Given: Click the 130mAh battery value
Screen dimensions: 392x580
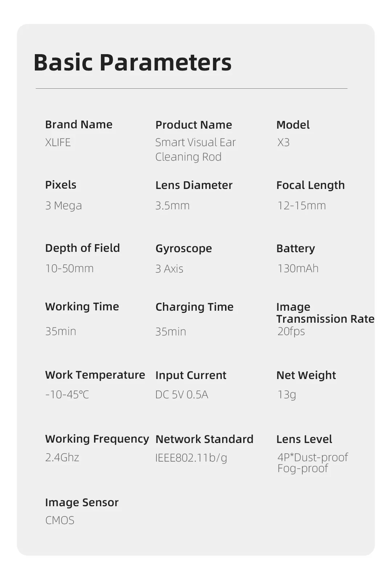Looking at the screenshot, I should pyautogui.click(x=298, y=269).
